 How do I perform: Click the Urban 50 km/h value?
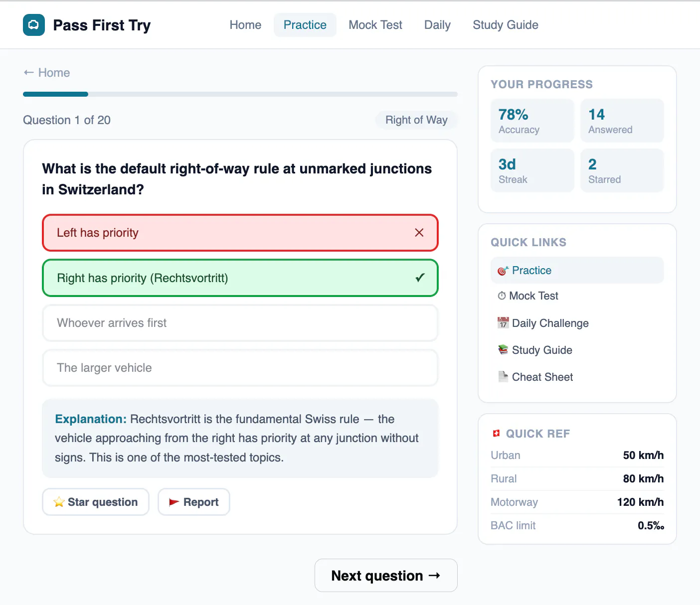point(643,455)
